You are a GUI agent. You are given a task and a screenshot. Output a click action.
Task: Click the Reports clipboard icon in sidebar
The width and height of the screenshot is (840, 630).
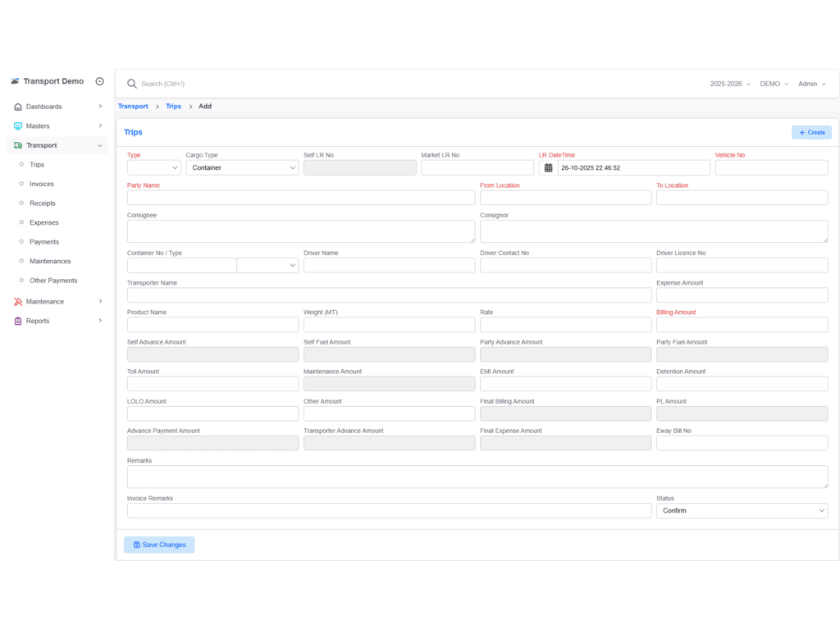(18, 322)
